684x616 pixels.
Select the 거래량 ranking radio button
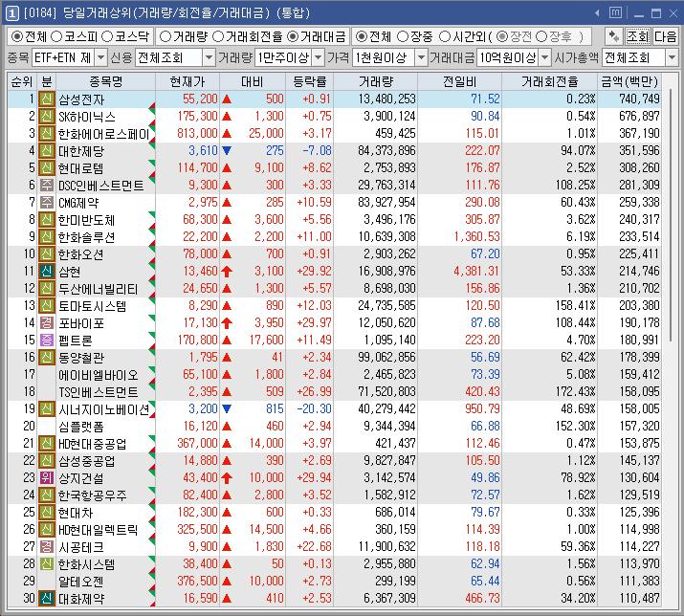coord(165,36)
